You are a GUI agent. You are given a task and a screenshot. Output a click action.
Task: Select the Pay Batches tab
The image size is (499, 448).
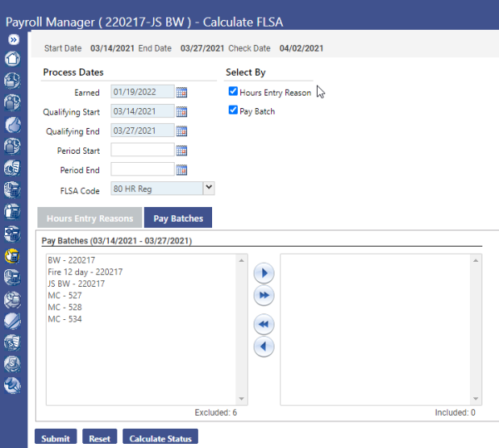click(178, 218)
